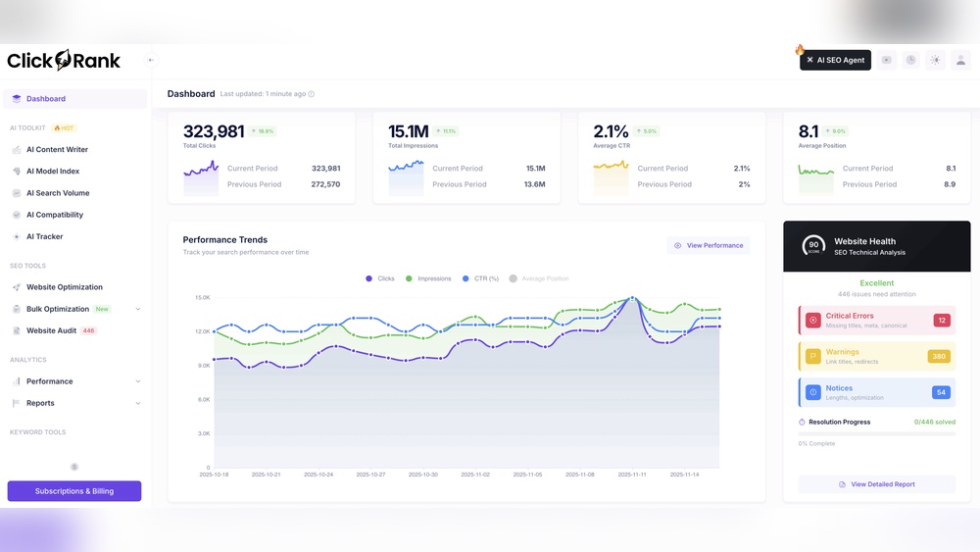Viewport: 980px width, 552px height.
Task: Expand the Performance menu chevron
Action: pos(137,381)
